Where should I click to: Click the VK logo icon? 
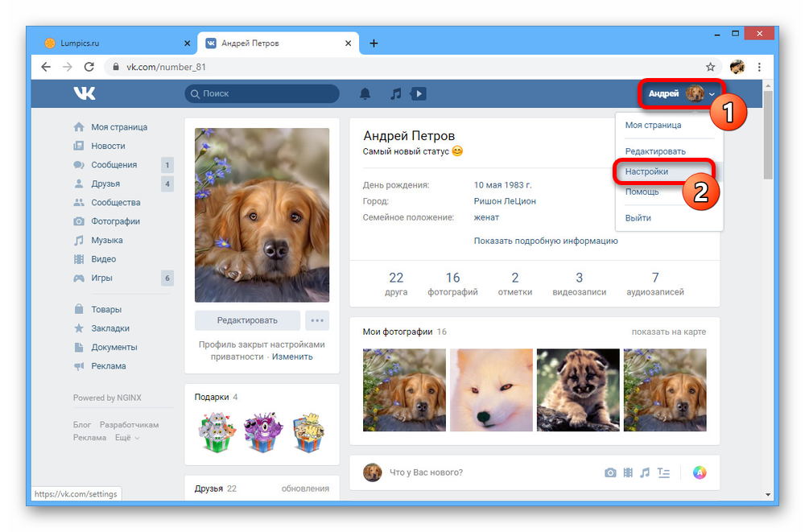pos(84,93)
